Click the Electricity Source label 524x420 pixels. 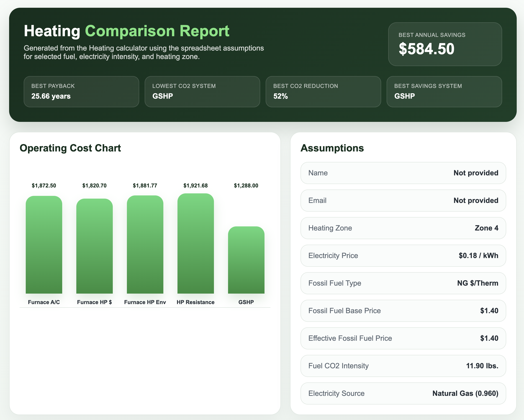(x=336, y=394)
